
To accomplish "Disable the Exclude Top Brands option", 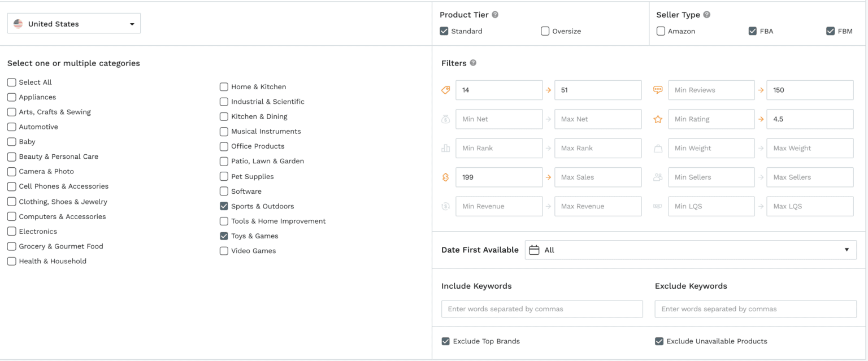I will (x=446, y=341).
